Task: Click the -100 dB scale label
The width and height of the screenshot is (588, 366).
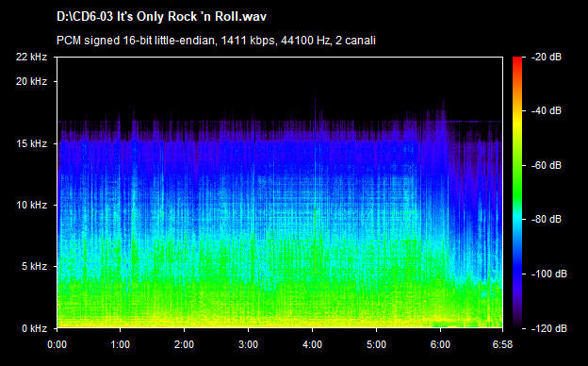Action: click(x=549, y=274)
